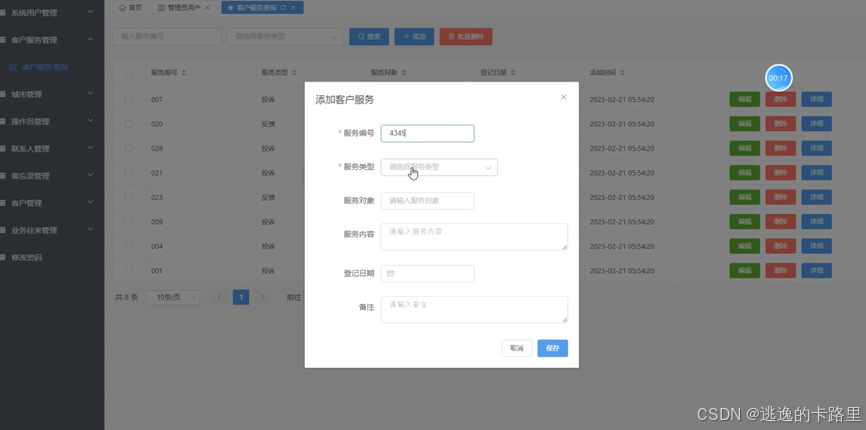Click the 服务对象 input field
Screen dimensions: 866x430
[x=427, y=201]
